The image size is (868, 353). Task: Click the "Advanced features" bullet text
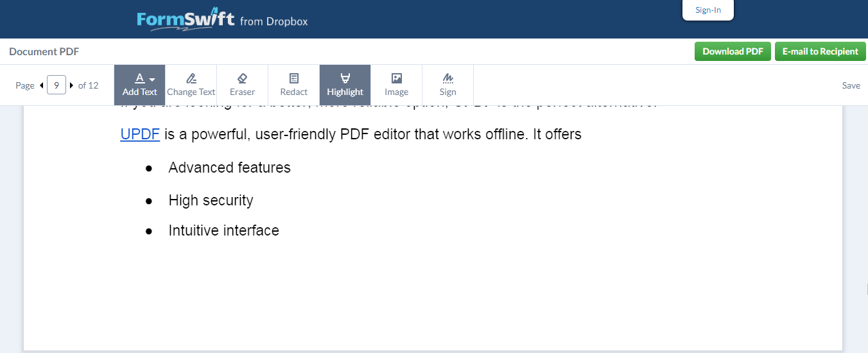[x=229, y=168]
